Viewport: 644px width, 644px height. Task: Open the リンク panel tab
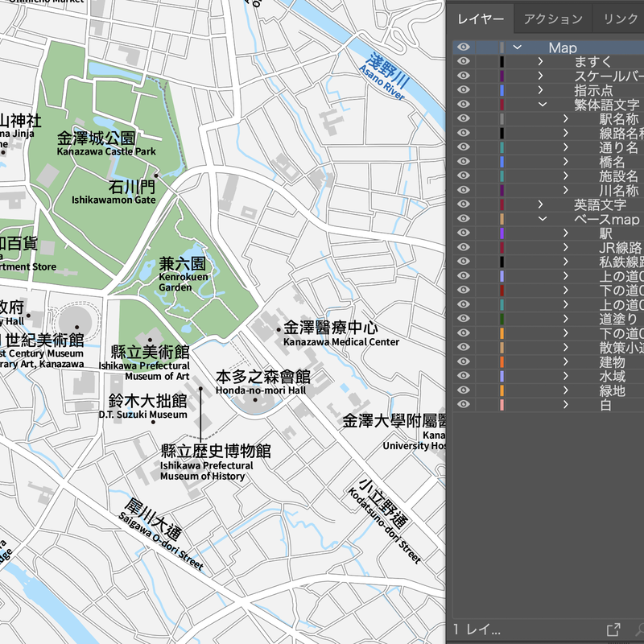620,19
